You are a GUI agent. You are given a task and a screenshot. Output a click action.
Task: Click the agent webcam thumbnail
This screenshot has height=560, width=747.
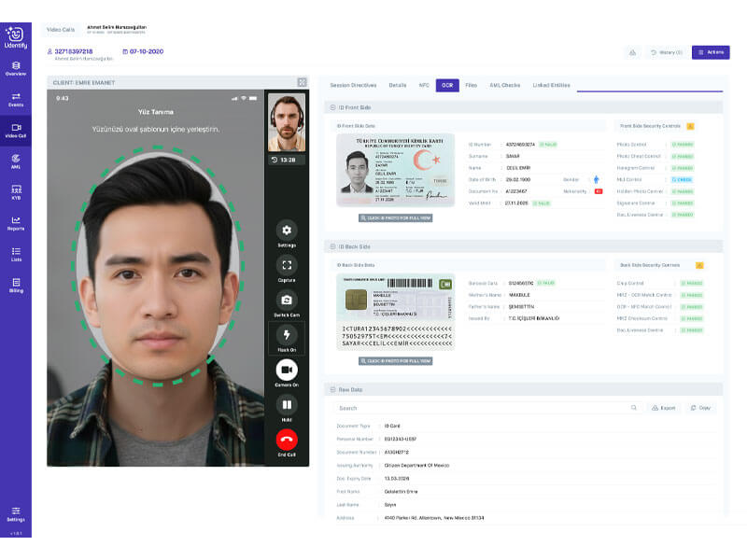pyautogui.click(x=287, y=121)
